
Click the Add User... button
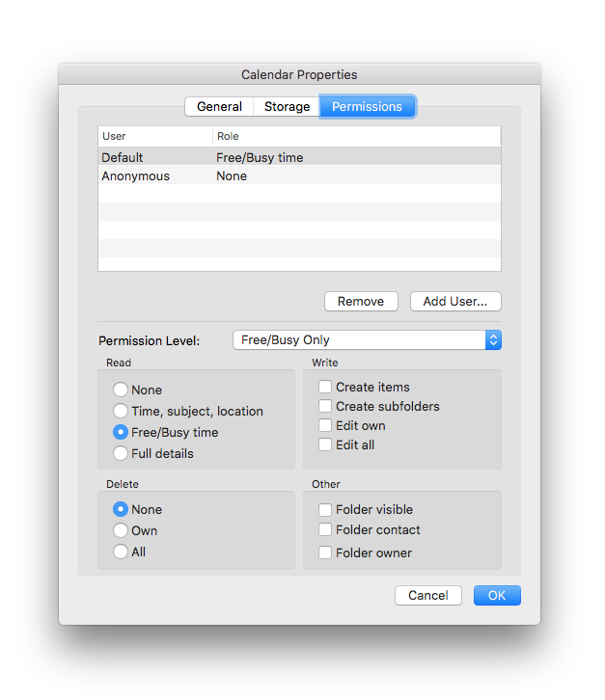click(x=455, y=302)
